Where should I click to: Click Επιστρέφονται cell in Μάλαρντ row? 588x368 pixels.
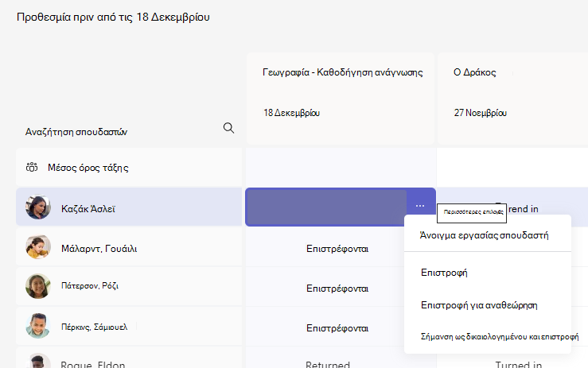pyautogui.click(x=337, y=249)
